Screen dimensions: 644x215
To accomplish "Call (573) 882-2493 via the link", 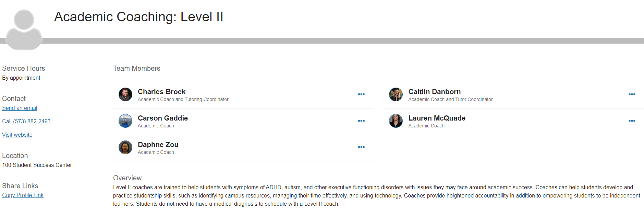I will [26, 122].
